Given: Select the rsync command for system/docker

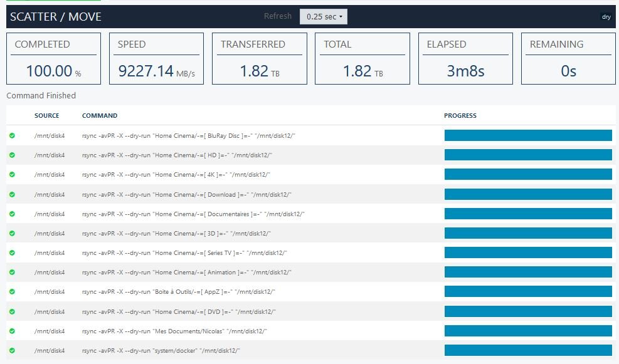Looking at the screenshot, I should [161, 350].
